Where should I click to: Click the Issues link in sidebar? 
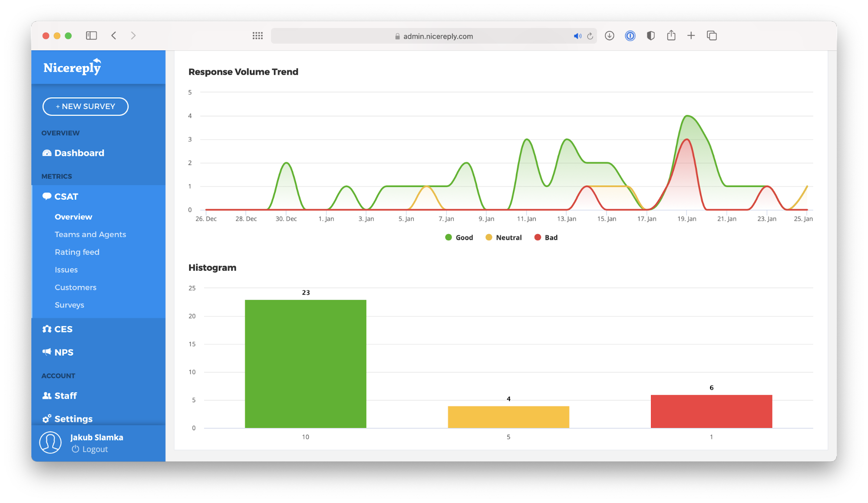pos(66,269)
